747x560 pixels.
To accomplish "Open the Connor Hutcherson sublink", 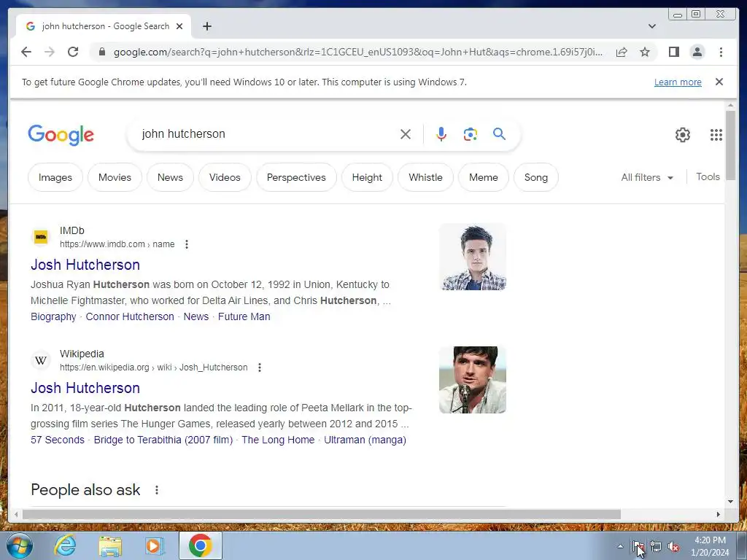I will (x=130, y=316).
